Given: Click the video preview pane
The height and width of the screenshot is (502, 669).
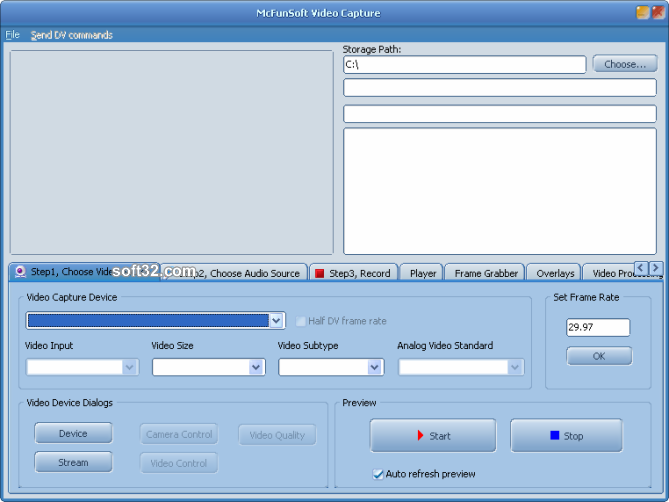Looking at the screenshot, I should tap(172, 152).
